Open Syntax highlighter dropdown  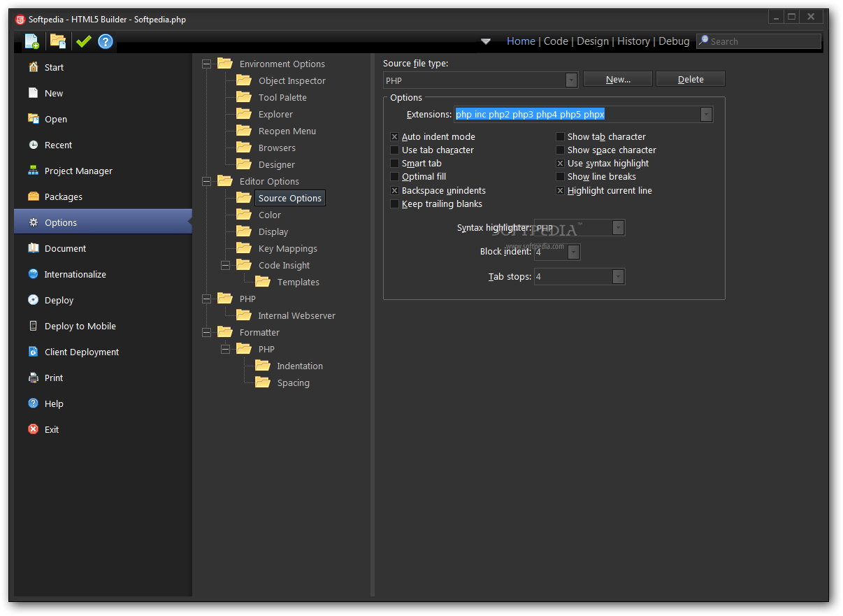click(x=619, y=228)
